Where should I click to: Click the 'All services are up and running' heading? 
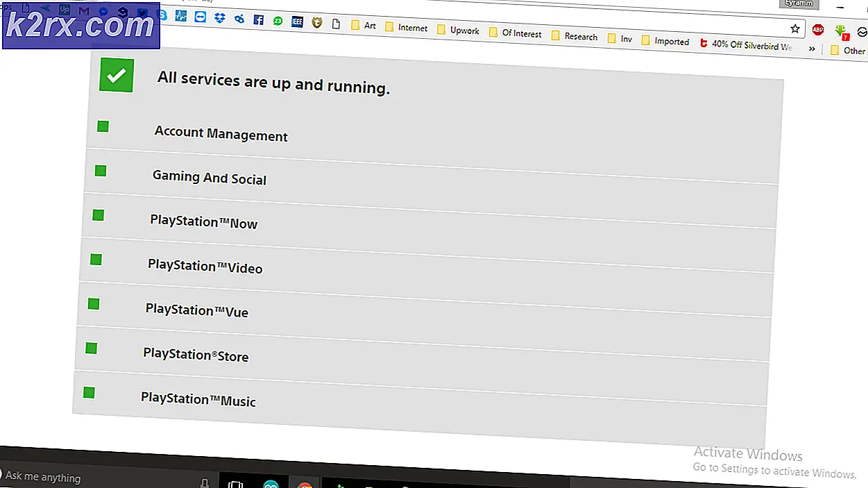click(x=273, y=82)
